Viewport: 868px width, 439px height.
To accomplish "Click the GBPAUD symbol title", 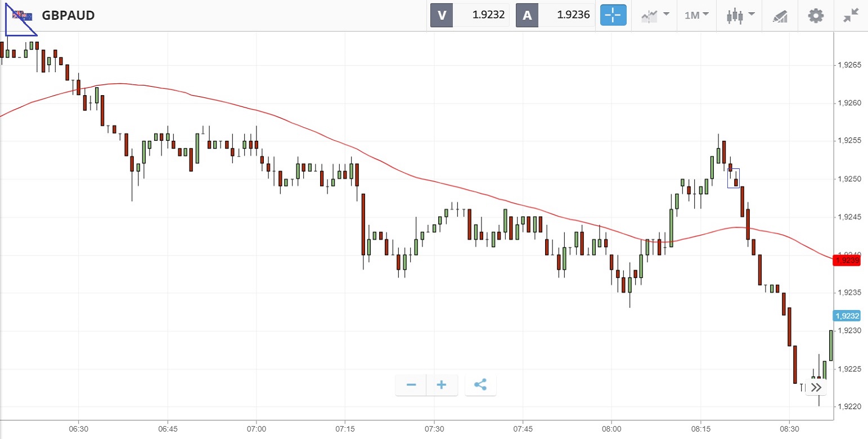I will point(68,16).
